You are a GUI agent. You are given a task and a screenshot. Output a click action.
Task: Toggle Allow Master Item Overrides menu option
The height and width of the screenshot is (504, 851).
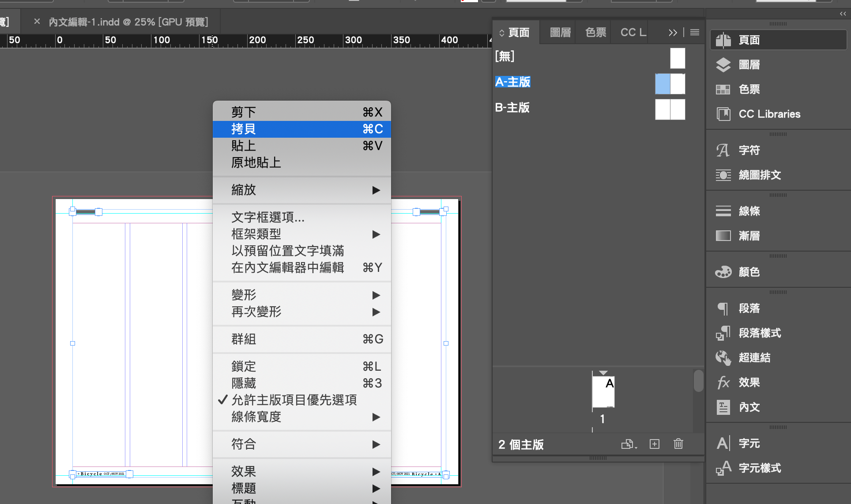[x=294, y=400]
